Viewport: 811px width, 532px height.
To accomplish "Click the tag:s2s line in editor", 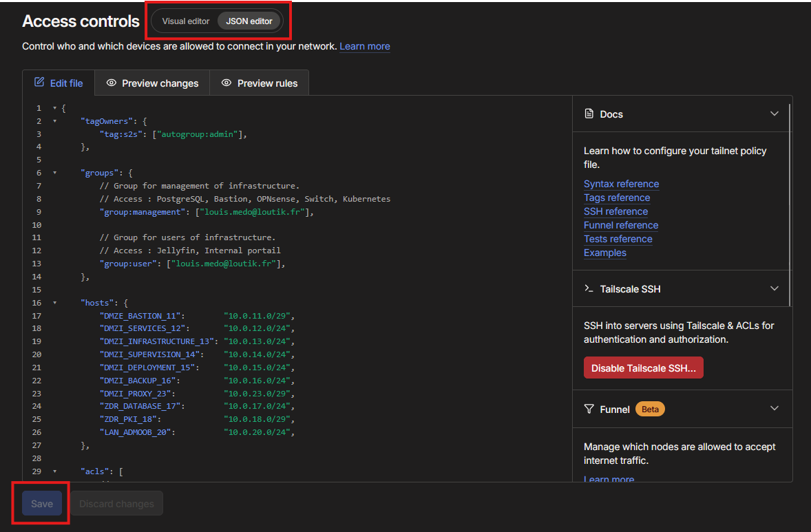I will coord(173,134).
